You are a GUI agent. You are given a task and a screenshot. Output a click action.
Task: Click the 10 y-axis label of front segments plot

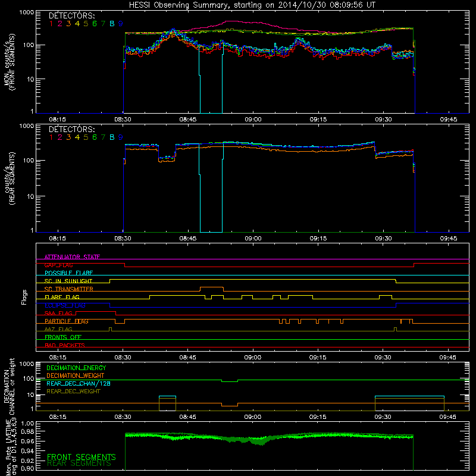point(31,79)
